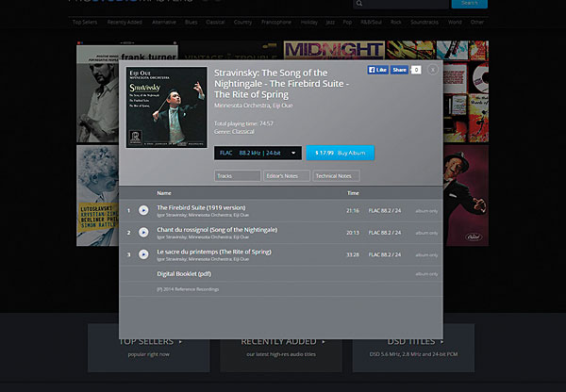Open the Lutoslawski album thumbnail
The image size is (566, 392).
click(x=98, y=195)
